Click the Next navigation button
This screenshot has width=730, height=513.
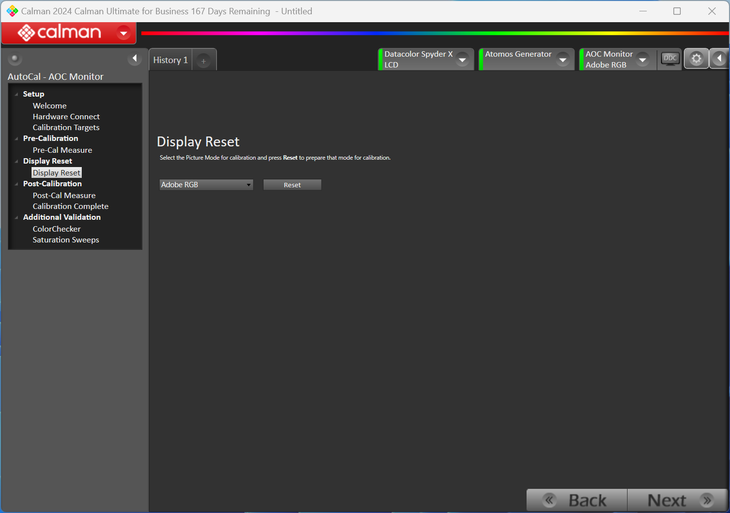(x=677, y=500)
